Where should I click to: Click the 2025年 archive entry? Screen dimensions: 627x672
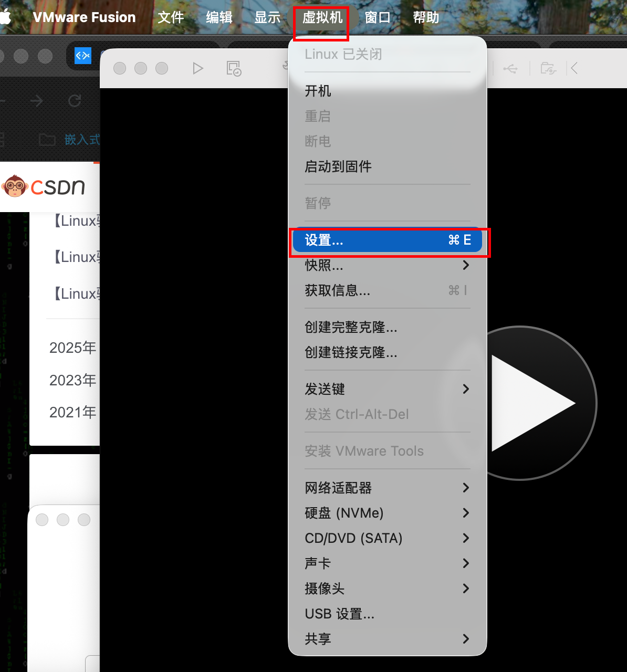72,348
